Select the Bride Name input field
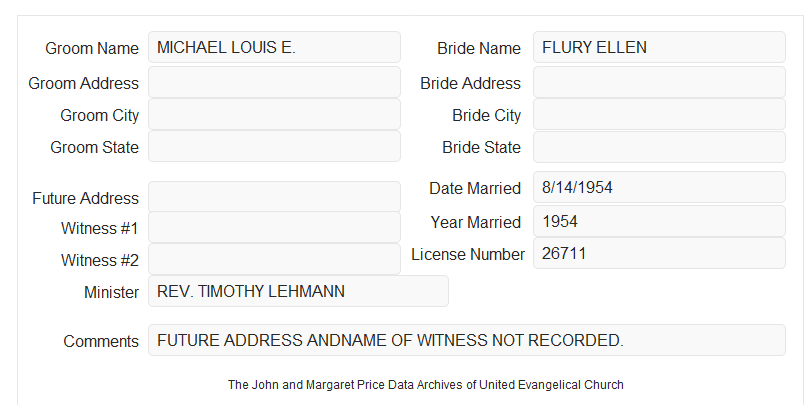This screenshot has width=805, height=405. tap(659, 47)
